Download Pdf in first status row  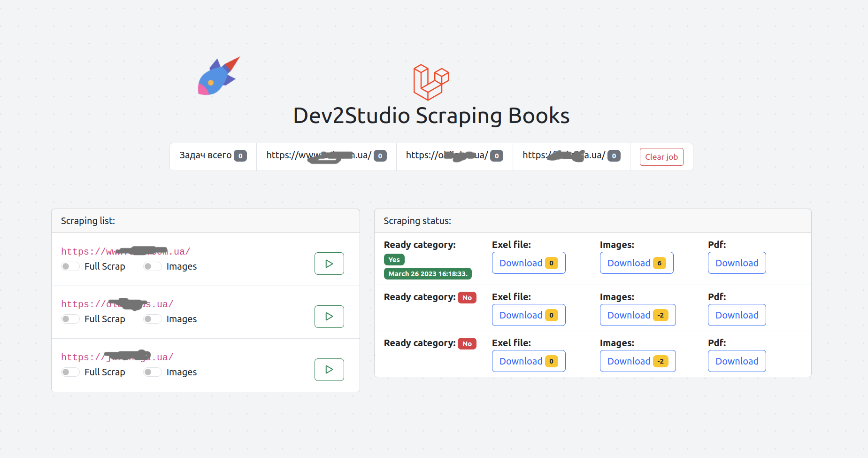[737, 263]
